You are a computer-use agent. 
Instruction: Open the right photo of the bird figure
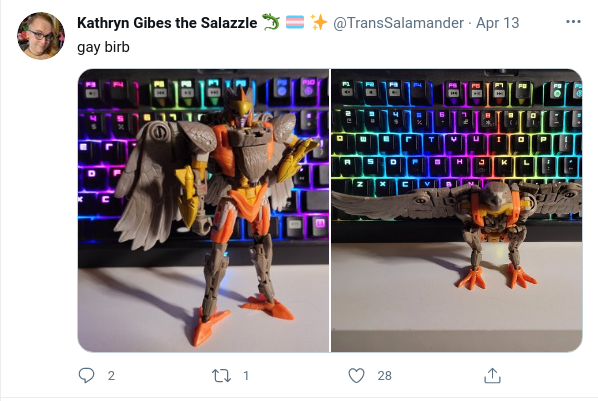(x=457, y=210)
